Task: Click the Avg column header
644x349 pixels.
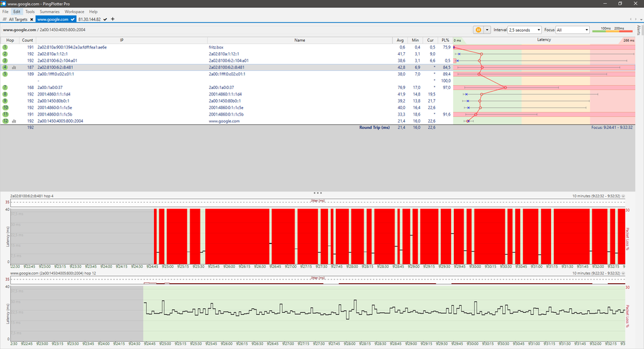Action: pos(400,40)
